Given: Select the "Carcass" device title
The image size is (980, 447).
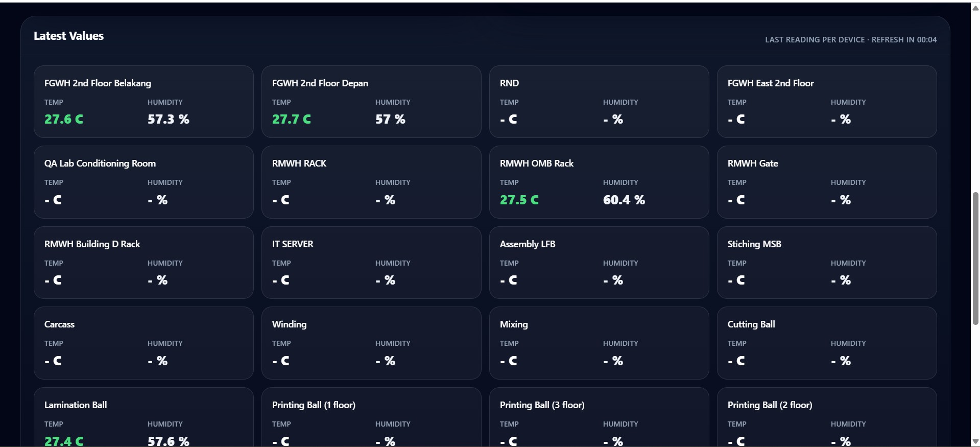Looking at the screenshot, I should pyautogui.click(x=59, y=324).
